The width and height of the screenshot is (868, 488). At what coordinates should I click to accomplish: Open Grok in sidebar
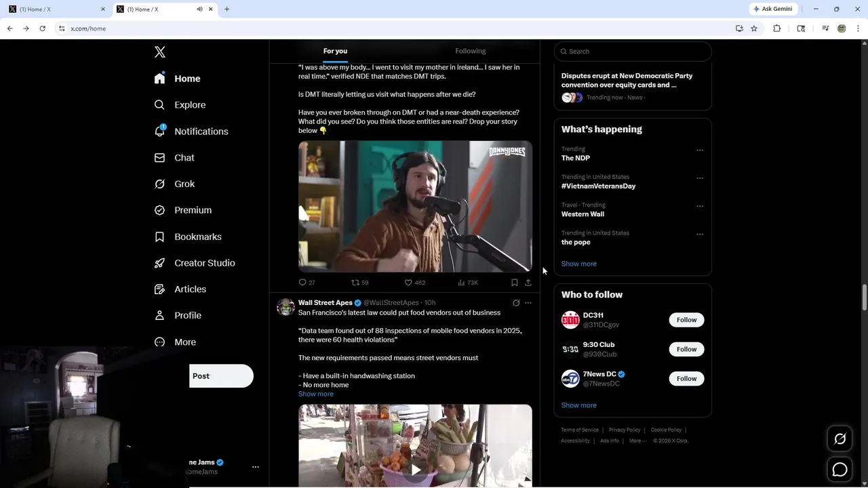[x=174, y=184]
